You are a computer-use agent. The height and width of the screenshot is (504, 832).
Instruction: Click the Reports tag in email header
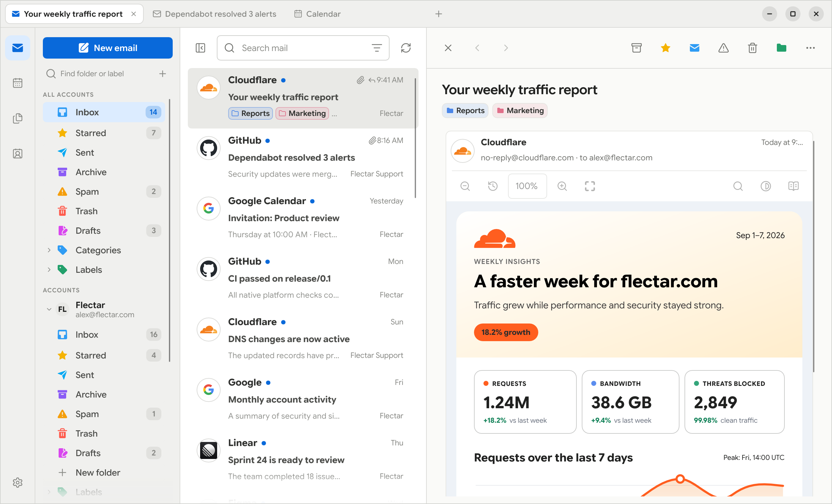pyautogui.click(x=465, y=111)
